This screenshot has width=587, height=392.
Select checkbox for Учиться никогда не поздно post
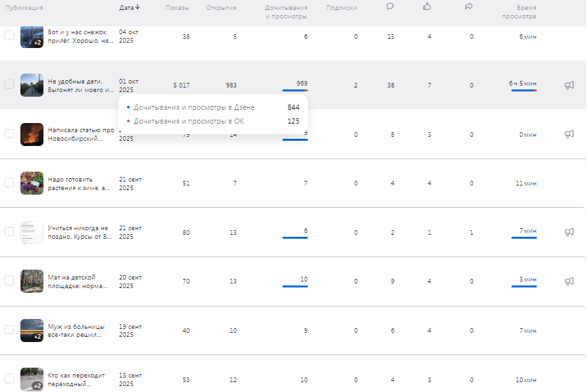click(x=9, y=232)
